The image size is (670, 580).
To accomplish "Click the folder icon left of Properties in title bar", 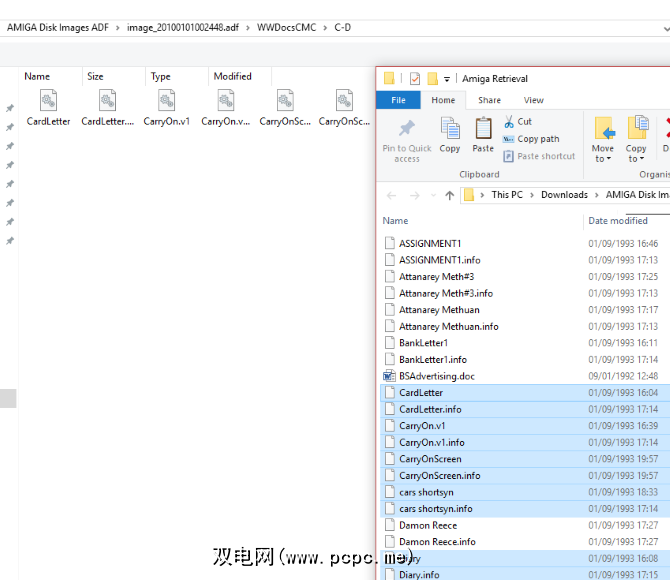I will click(389, 78).
